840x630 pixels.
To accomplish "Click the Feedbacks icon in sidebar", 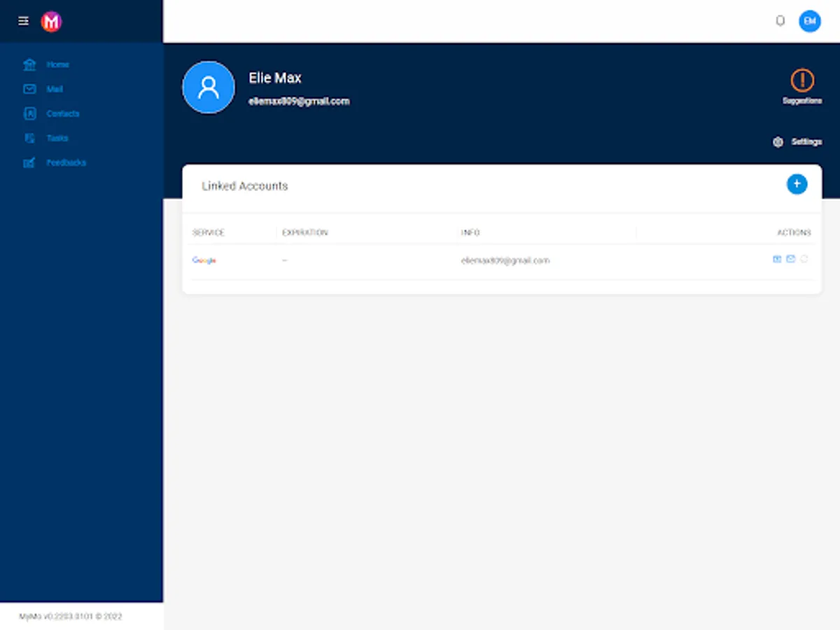I will [x=29, y=162].
